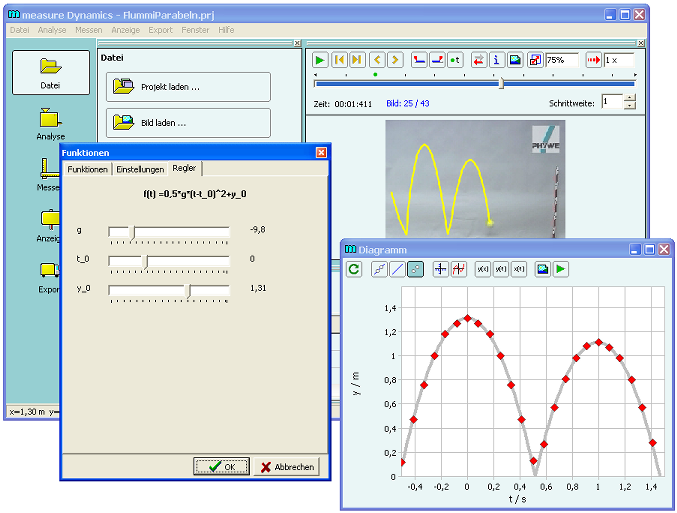Click the bouncing ball video frame
677x513 pixels.
[475, 179]
